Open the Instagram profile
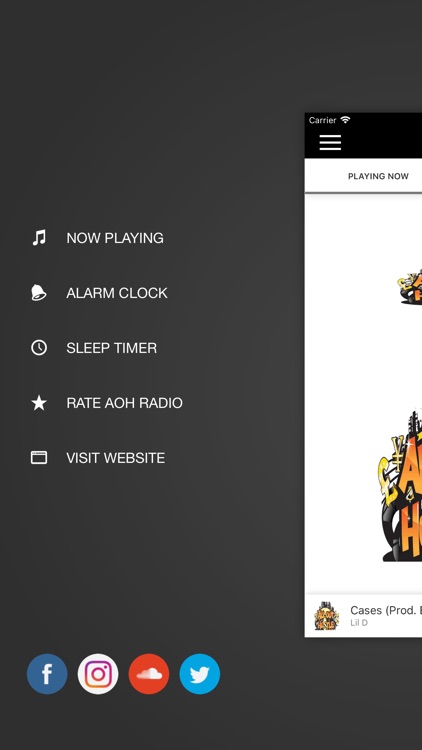 click(x=98, y=673)
